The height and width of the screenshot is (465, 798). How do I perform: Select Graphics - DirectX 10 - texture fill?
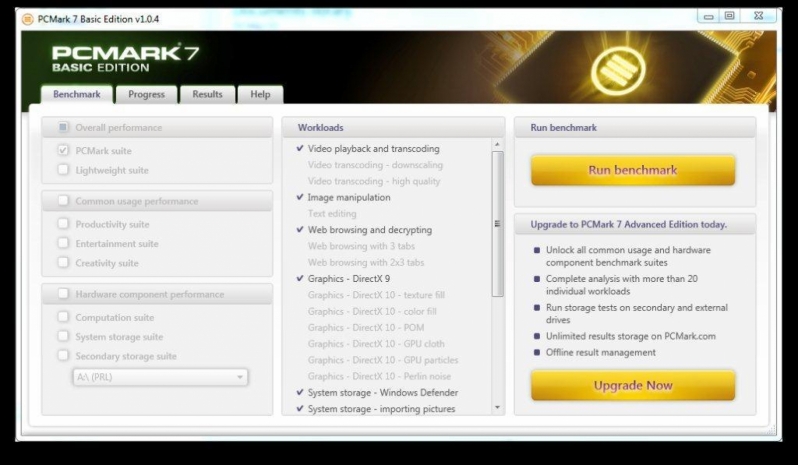click(376, 295)
